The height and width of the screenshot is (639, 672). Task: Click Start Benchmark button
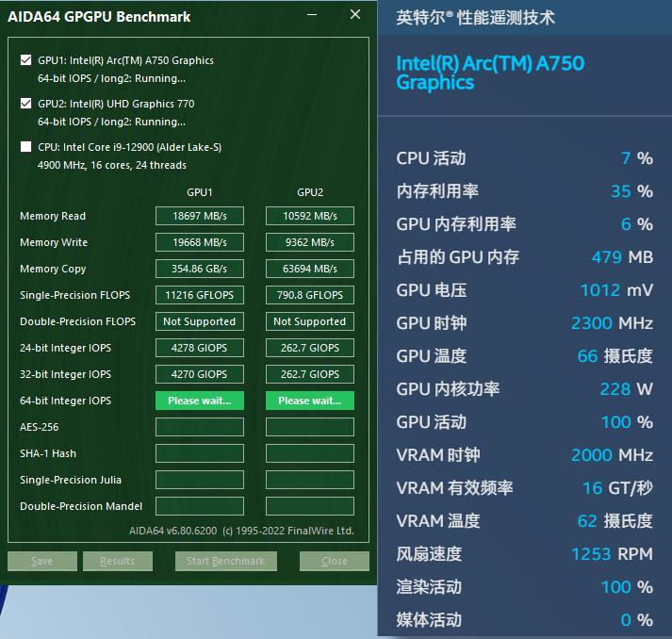click(x=226, y=561)
